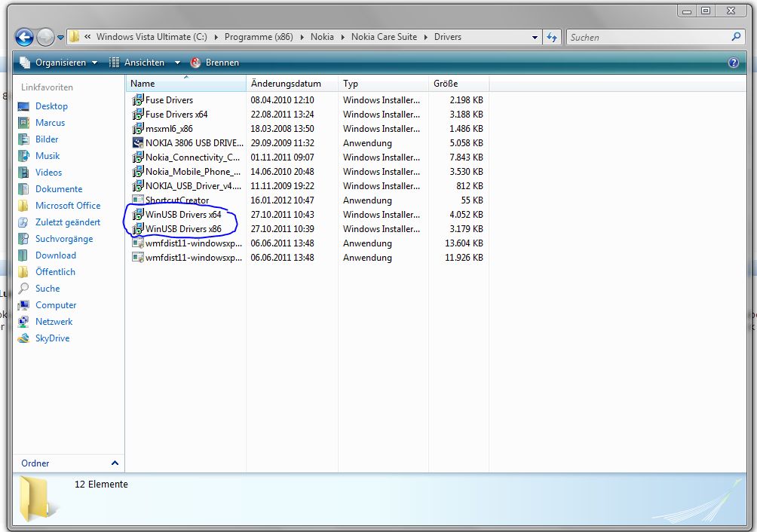Click the SkyDrive icon in sidebar
This screenshot has height=532, width=757.
23,338
